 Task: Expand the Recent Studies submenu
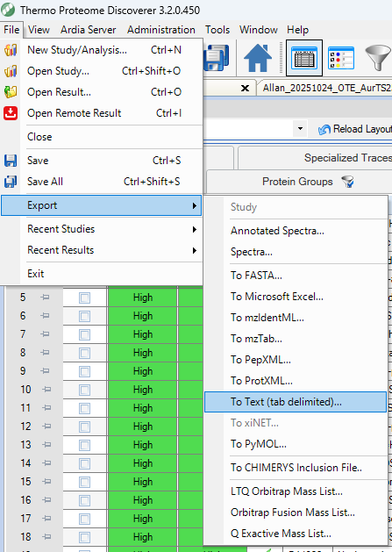pyautogui.click(x=102, y=229)
